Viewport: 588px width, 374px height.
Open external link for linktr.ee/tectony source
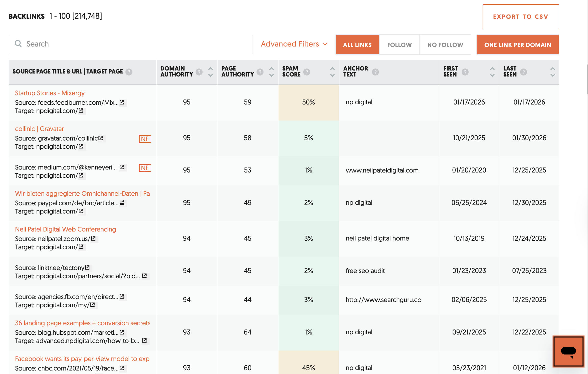click(x=87, y=267)
